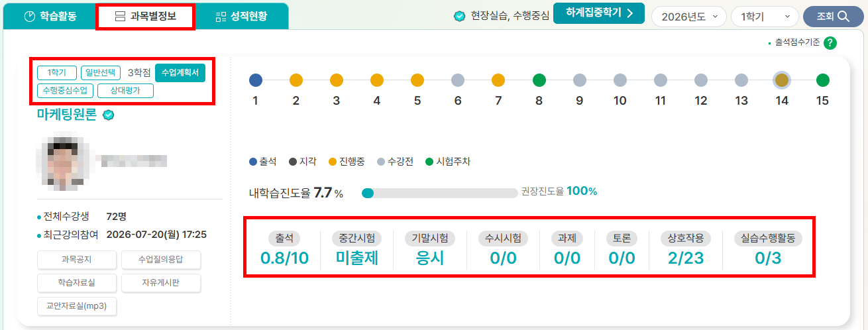Open the 1학기 semester dropdown
The width and height of the screenshot is (868, 330).
(x=765, y=17)
